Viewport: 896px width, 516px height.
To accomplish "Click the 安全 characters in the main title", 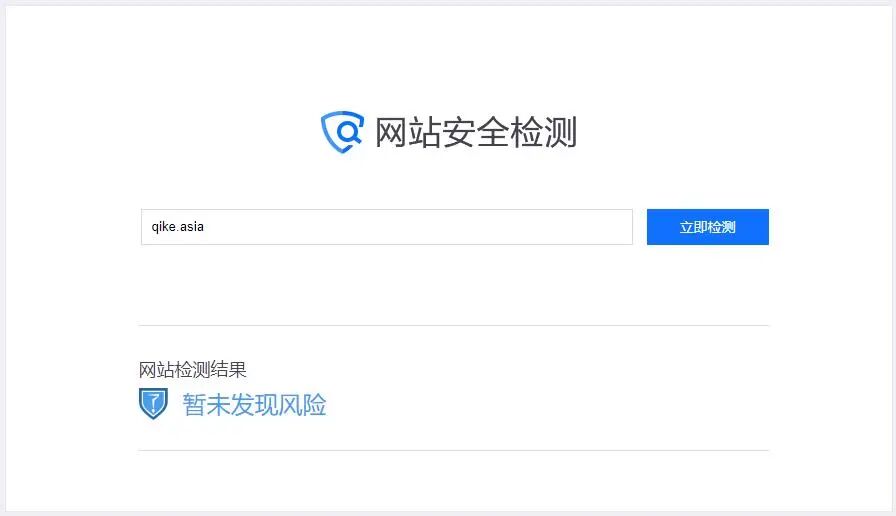I will pyautogui.click(x=475, y=133).
